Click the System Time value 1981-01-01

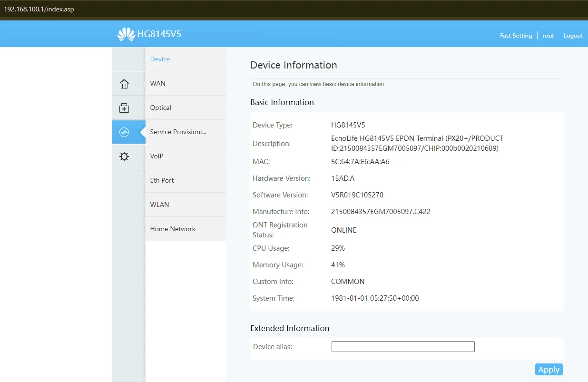click(x=375, y=298)
